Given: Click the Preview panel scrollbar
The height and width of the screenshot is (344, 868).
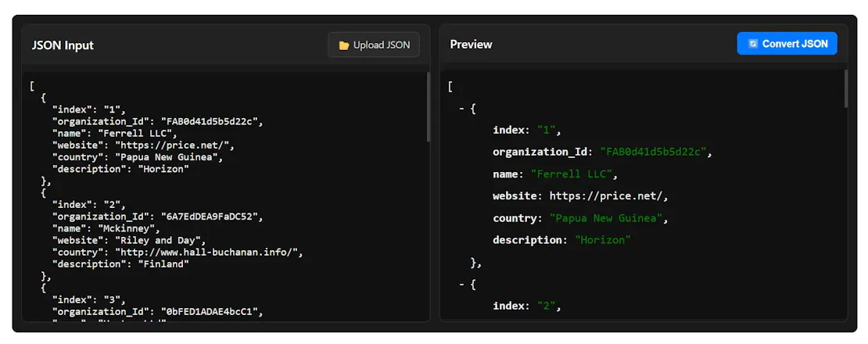Looking at the screenshot, I should tap(845, 88).
